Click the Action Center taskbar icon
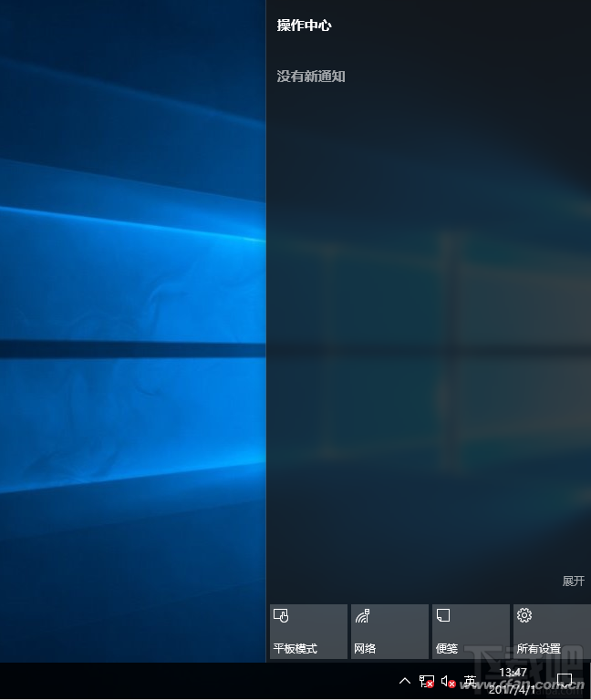 point(565,681)
